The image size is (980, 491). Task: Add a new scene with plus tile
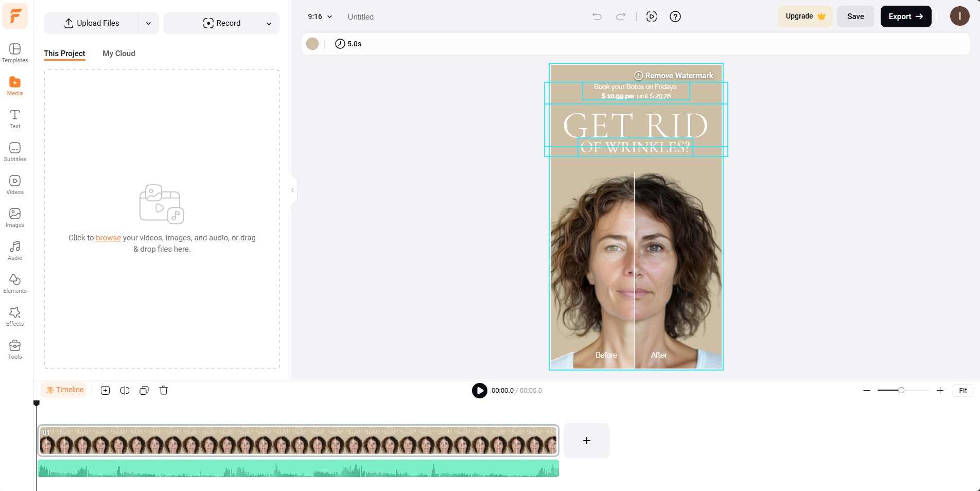tap(587, 441)
